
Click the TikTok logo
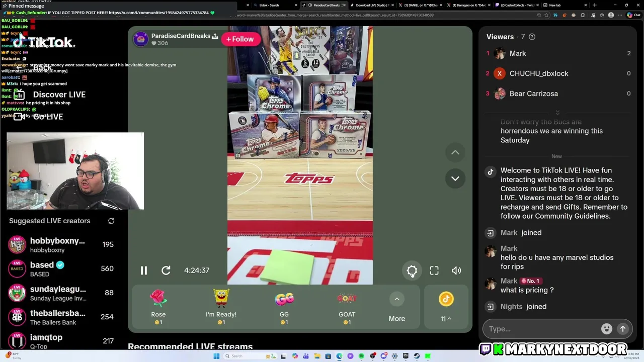(x=43, y=42)
